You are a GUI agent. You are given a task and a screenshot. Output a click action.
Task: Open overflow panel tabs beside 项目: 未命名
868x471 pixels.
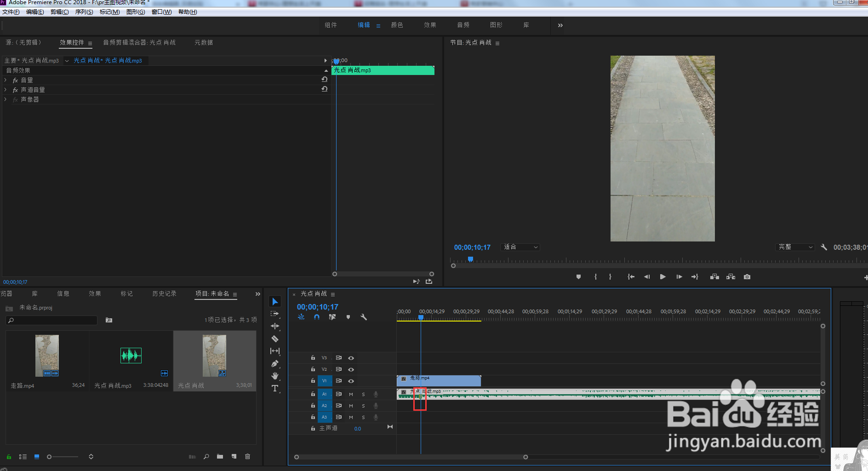point(257,294)
